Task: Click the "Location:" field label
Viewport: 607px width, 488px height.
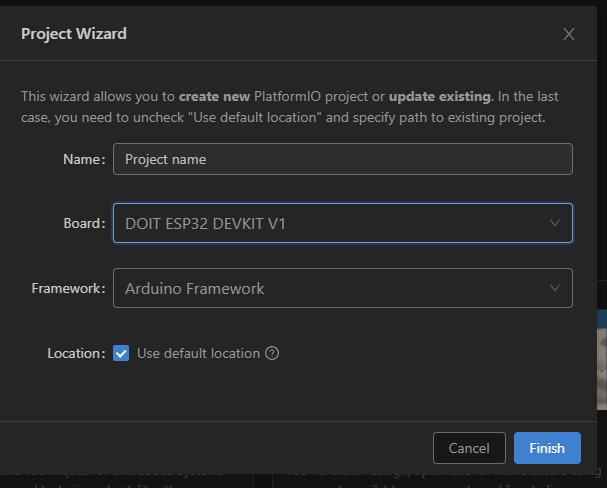Action: tap(76, 353)
